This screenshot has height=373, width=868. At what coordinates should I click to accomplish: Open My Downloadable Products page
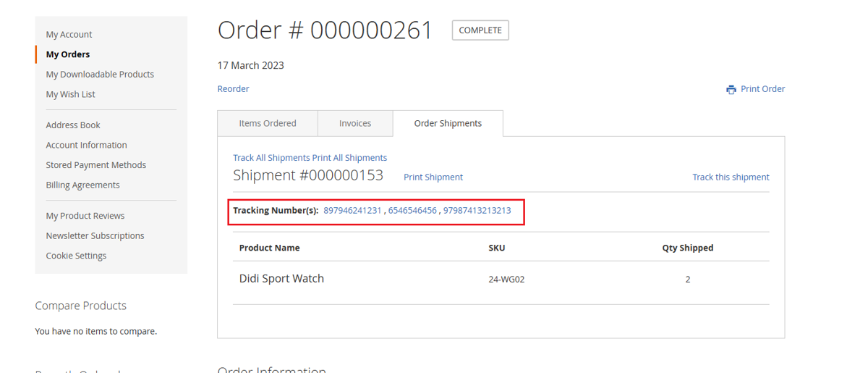click(x=100, y=74)
